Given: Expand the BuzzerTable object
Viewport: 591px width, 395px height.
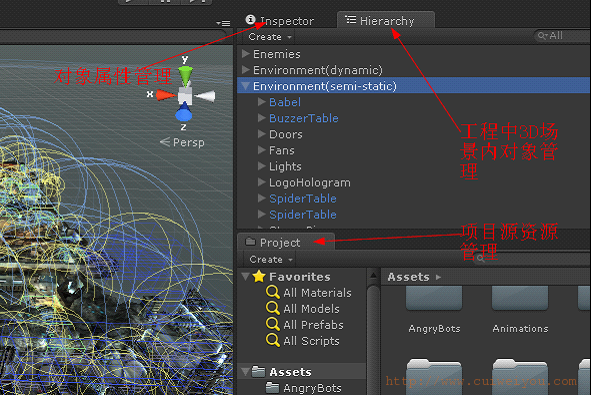Looking at the screenshot, I should coord(262,118).
